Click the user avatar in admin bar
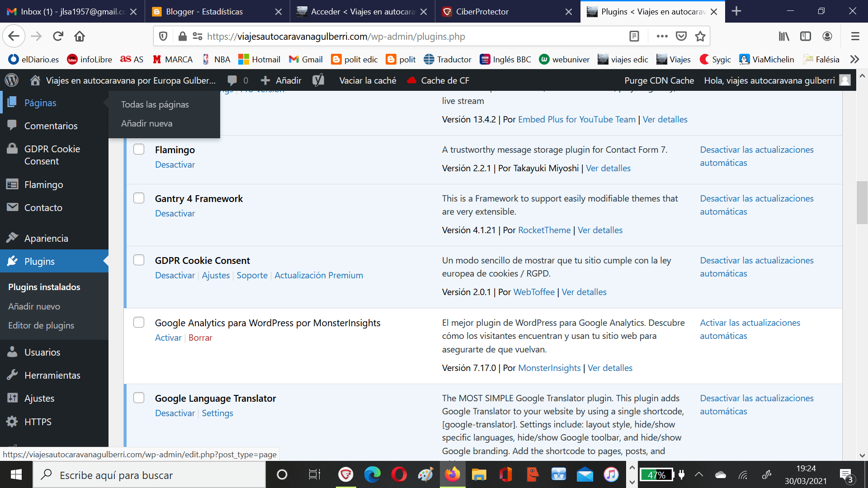The height and width of the screenshot is (488, 868). point(845,80)
